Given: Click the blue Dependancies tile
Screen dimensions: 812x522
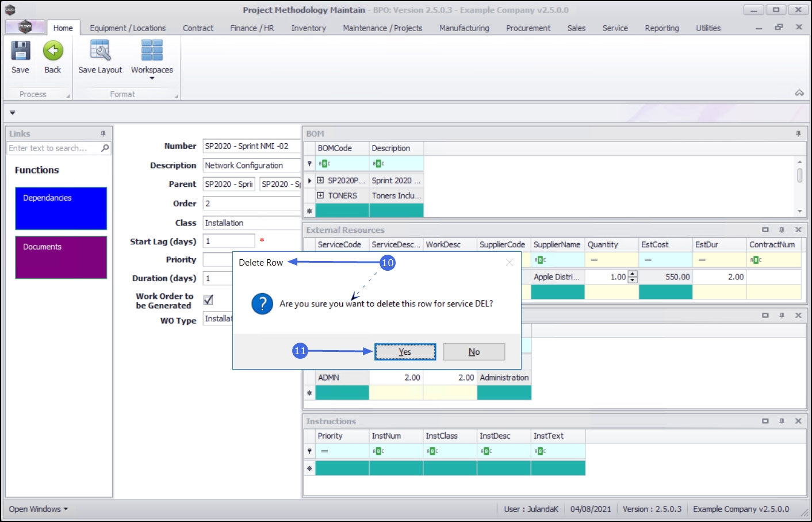Looking at the screenshot, I should point(61,208).
